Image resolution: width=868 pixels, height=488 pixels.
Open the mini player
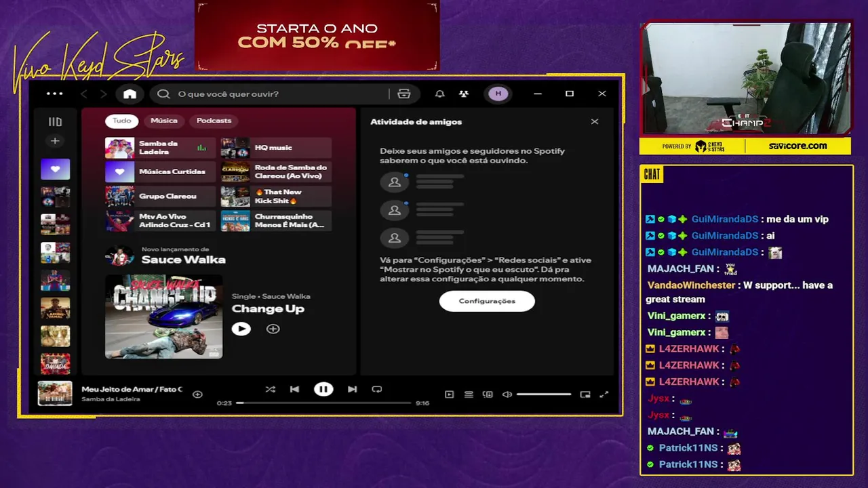[x=585, y=394]
